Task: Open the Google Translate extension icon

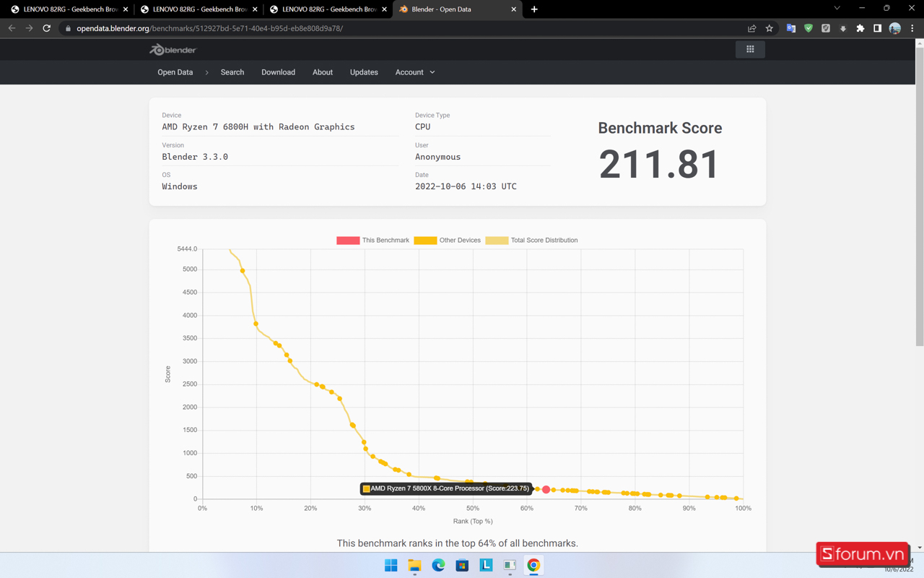Action: pyautogui.click(x=791, y=28)
